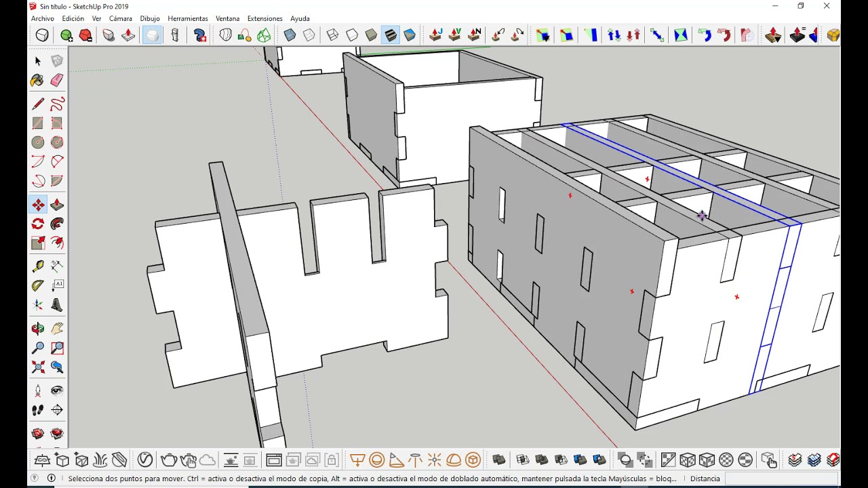Select the Axes tool
This screenshot has width=868, height=488.
pos(38,305)
